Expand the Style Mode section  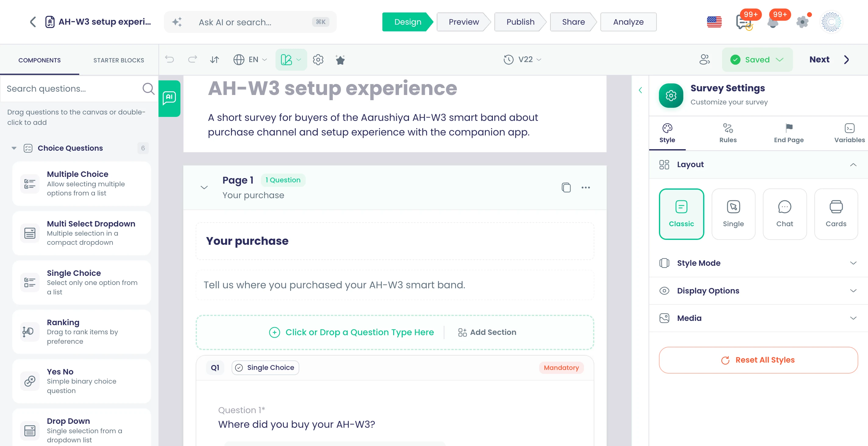pos(758,263)
